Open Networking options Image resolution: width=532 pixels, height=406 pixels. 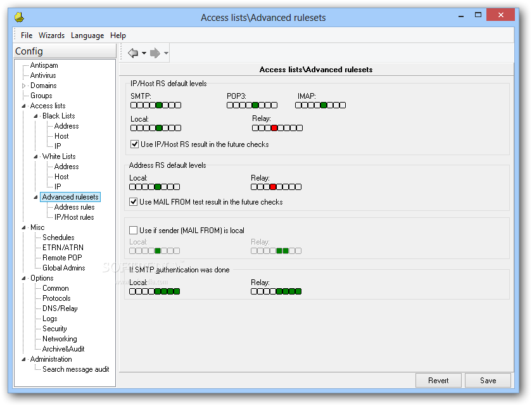[x=60, y=339]
